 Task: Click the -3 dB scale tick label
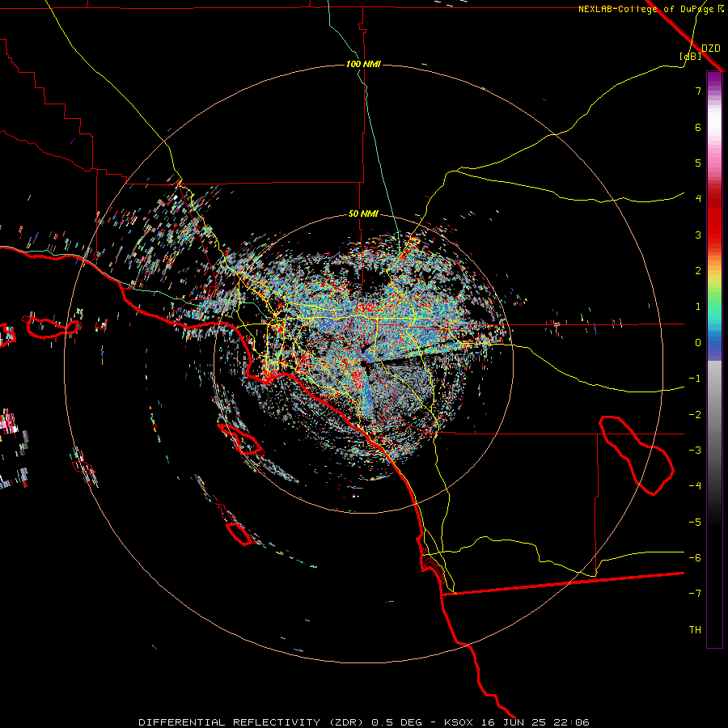click(695, 451)
